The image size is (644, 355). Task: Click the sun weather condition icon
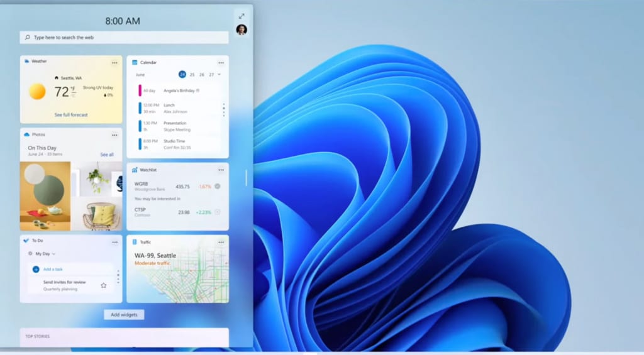tap(37, 92)
